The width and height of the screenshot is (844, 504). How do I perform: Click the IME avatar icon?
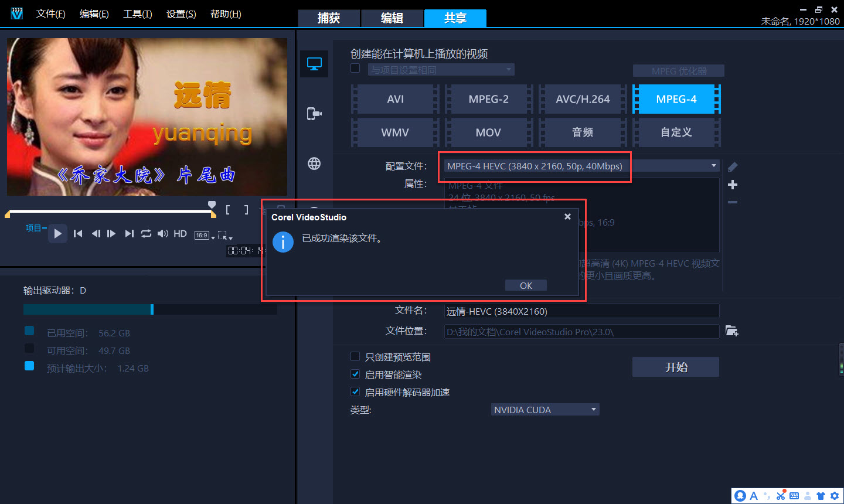[x=740, y=496]
